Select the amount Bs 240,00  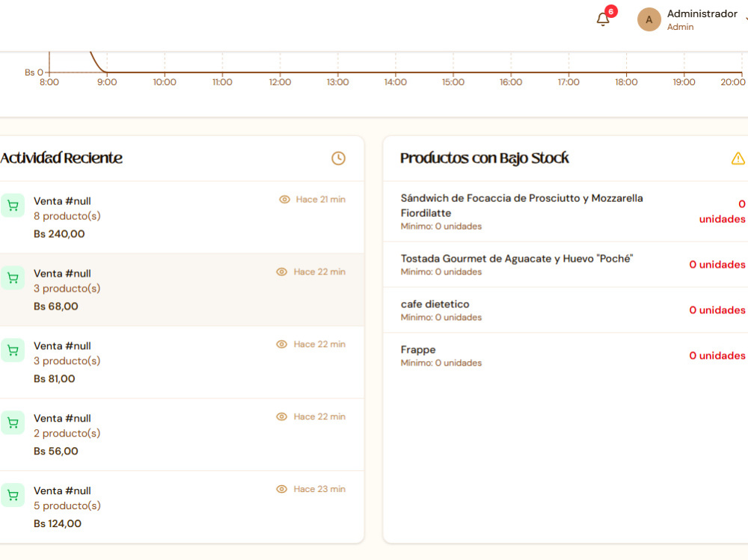pos(59,234)
